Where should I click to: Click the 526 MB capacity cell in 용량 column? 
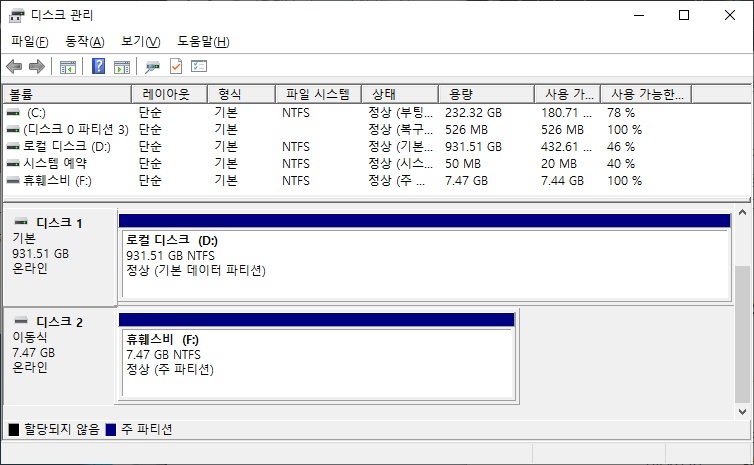coord(466,130)
